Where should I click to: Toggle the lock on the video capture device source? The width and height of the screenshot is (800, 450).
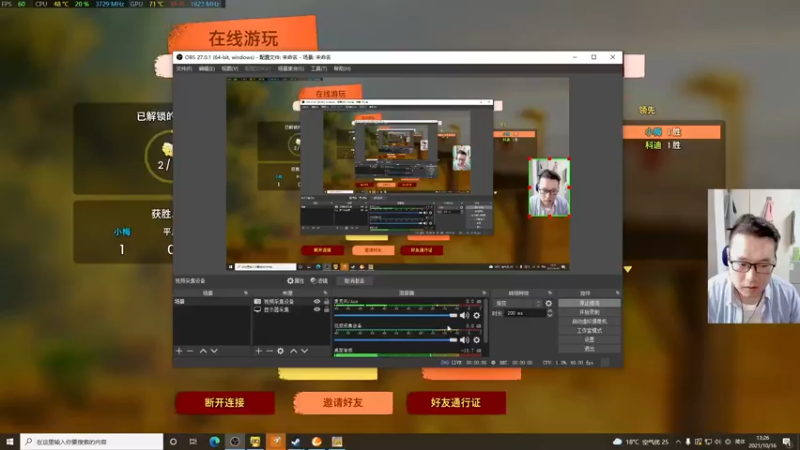pos(327,302)
